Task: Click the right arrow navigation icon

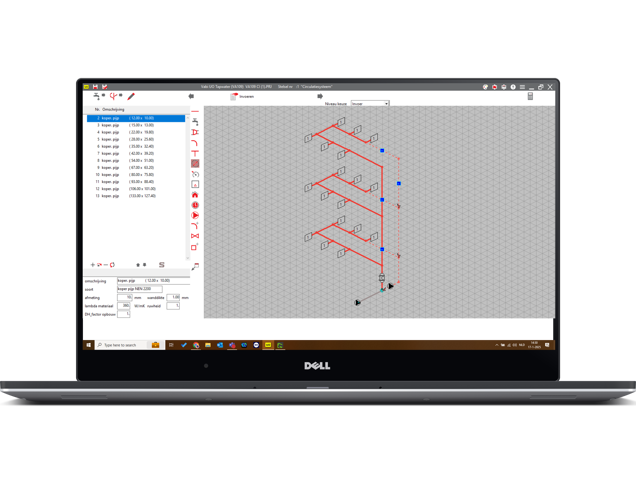Action: tap(321, 97)
